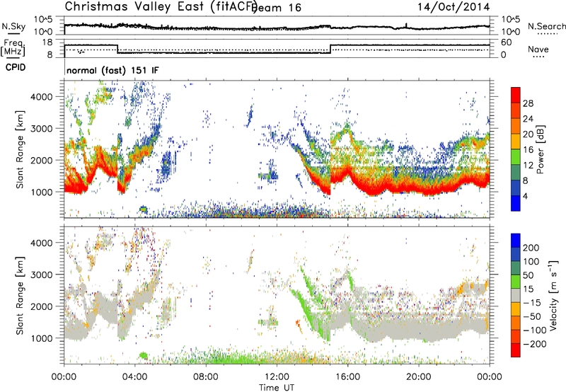Click the '20:00' time axis label

point(418,377)
